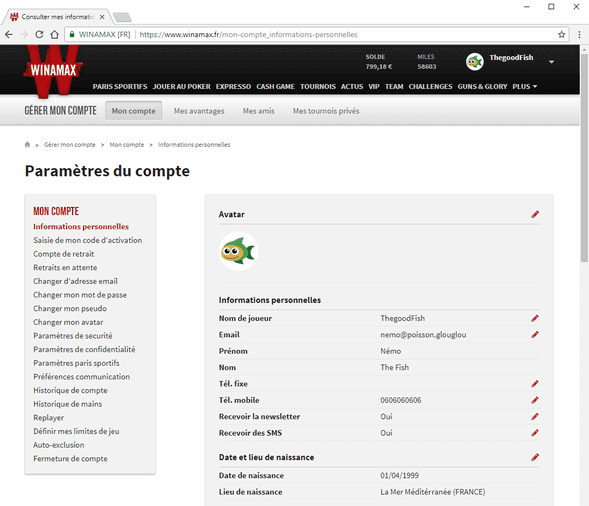Switch to Mes tournois privés tab
The image size is (589, 506).
pos(326,111)
